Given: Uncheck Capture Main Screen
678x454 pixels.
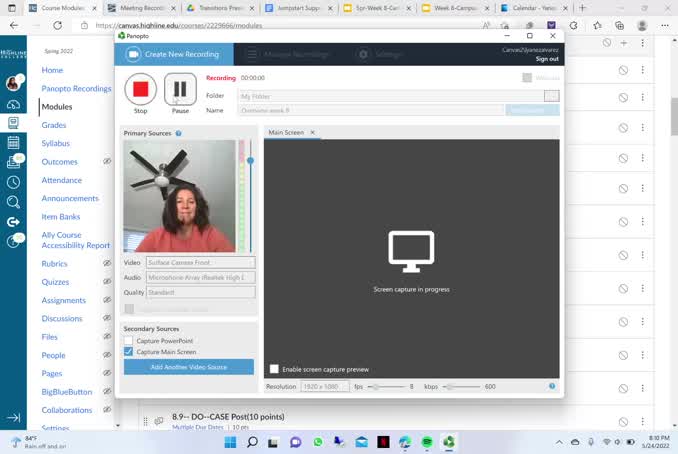Looking at the screenshot, I should point(128,352).
